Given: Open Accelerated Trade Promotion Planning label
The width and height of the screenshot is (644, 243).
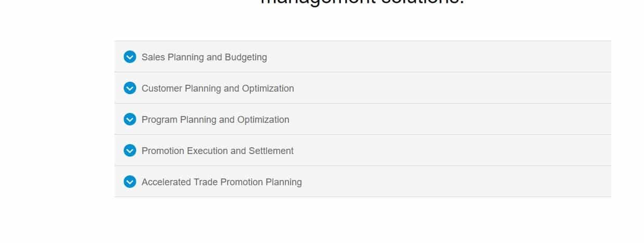Looking at the screenshot, I should click(221, 182).
